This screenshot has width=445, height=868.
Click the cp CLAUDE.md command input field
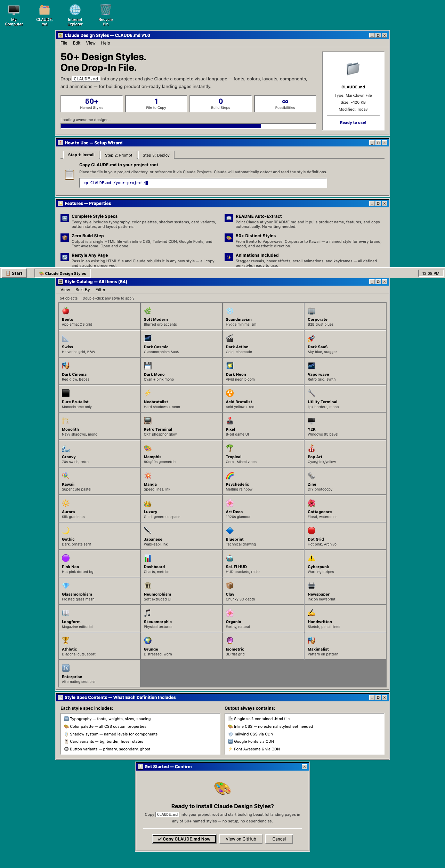(203, 183)
